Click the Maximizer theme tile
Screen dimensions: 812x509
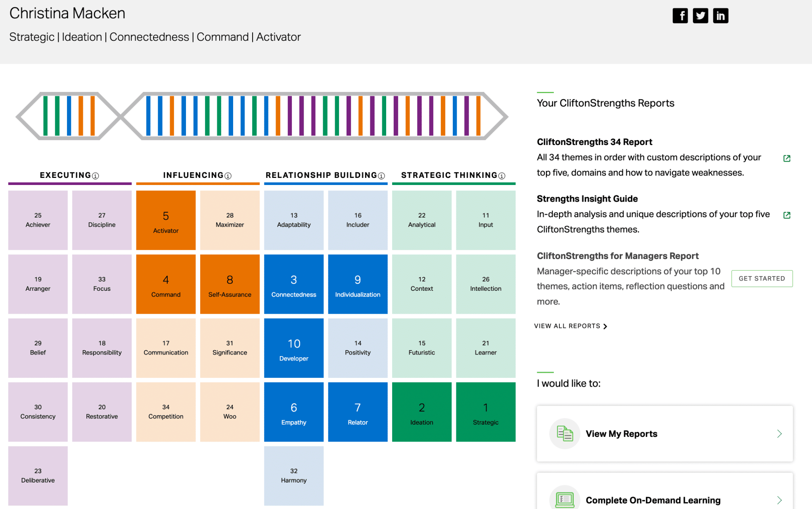pyautogui.click(x=230, y=220)
